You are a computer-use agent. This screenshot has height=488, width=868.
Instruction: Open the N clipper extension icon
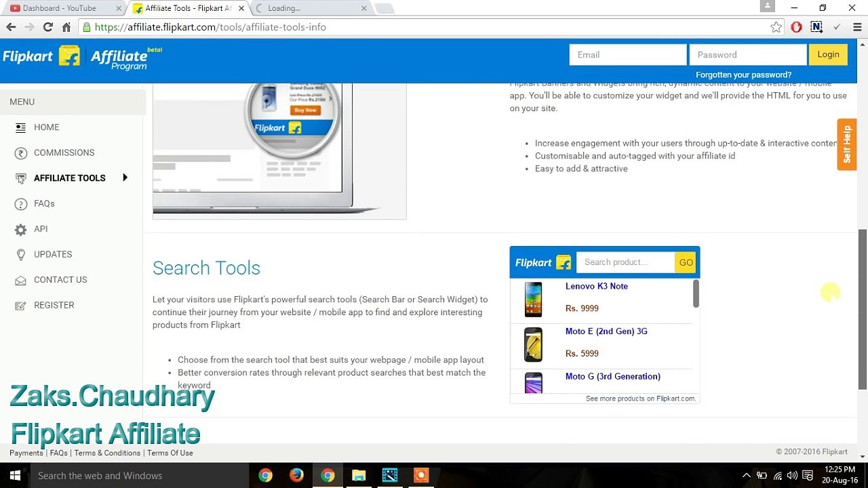pos(816,27)
